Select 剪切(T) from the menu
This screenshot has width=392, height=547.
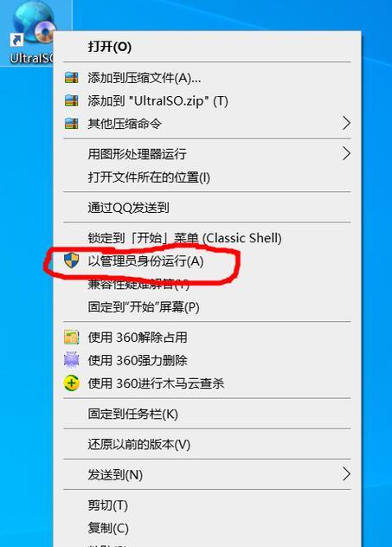click(207, 505)
